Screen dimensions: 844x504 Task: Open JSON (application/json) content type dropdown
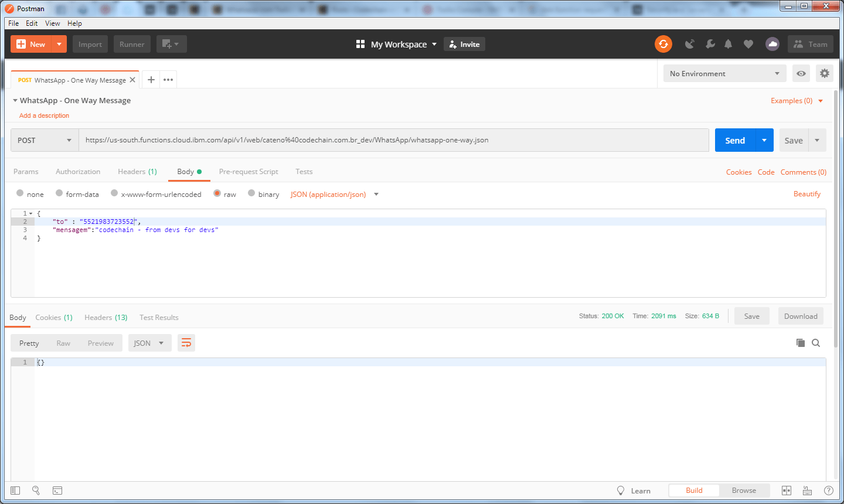pos(335,194)
